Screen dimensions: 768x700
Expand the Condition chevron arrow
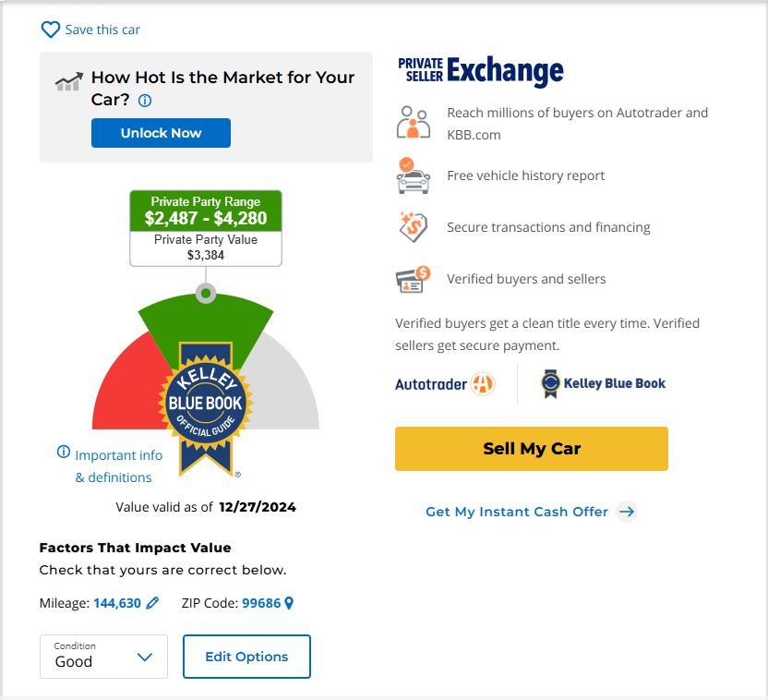point(144,658)
